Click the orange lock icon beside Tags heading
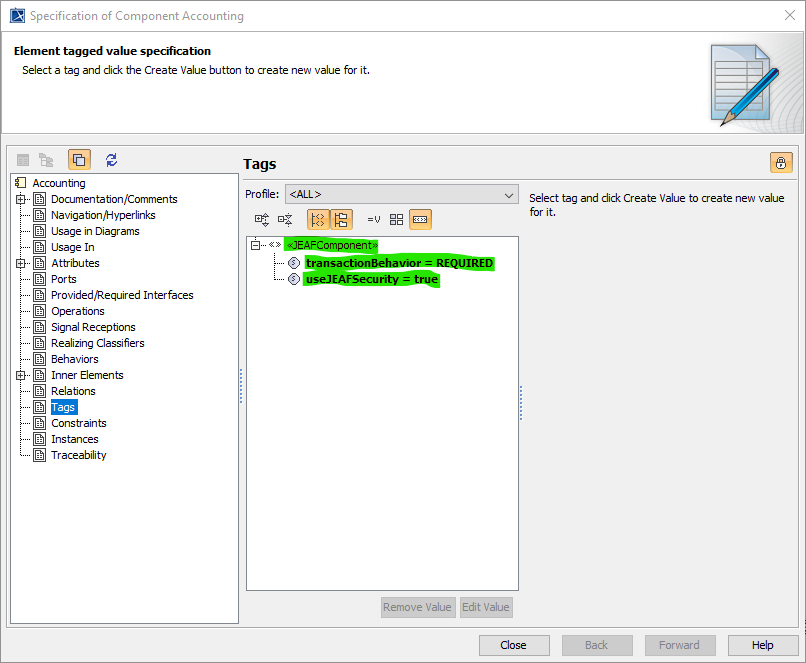This screenshot has width=806, height=663. tap(781, 163)
